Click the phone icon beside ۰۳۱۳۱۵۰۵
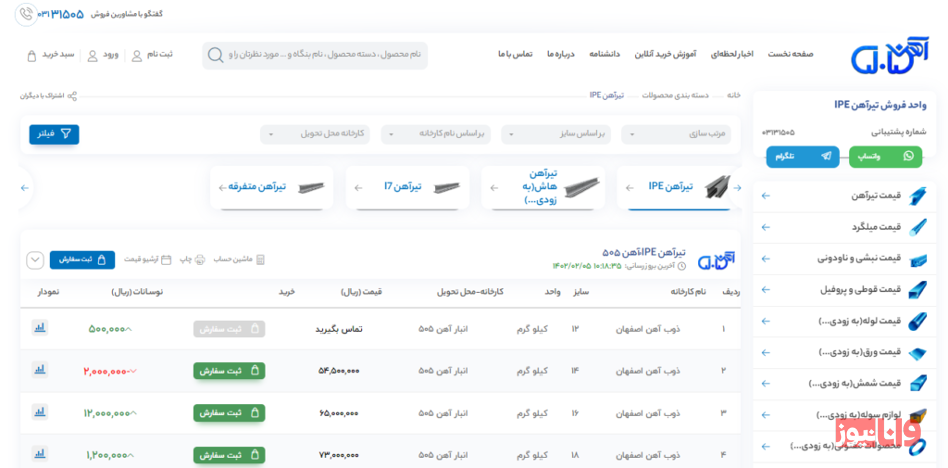This screenshot has height=468, width=948. pyautogui.click(x=25, y=15)
